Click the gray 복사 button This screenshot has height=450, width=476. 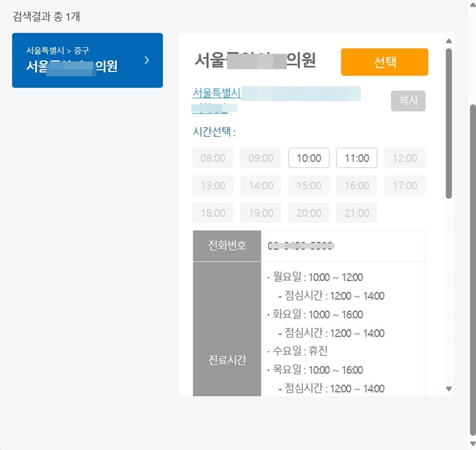point(408,101)
